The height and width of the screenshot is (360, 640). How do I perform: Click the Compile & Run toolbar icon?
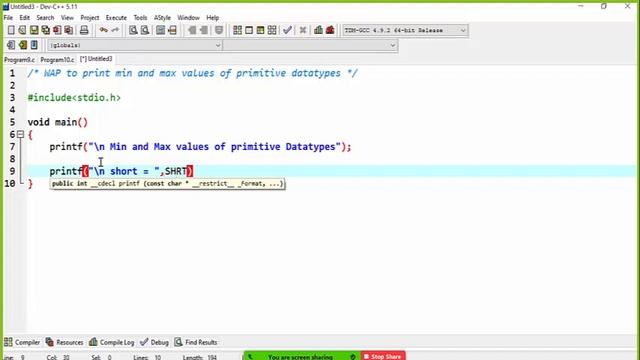click(260, 30)
